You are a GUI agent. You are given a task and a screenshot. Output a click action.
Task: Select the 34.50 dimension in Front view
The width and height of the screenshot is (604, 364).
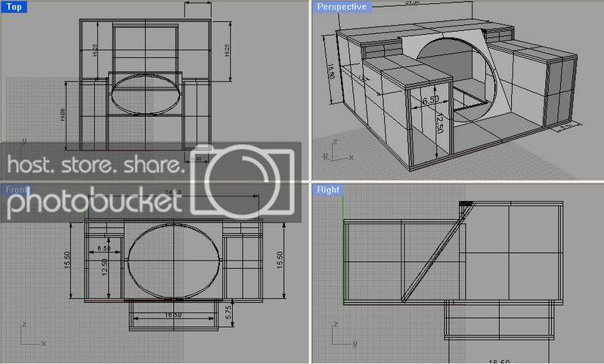click(x=173, y=192)
